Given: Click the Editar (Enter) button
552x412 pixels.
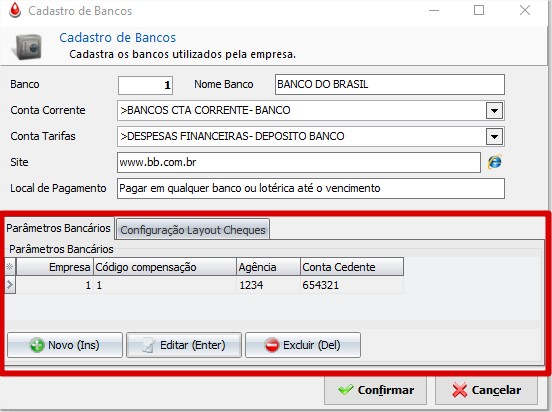Looking at the screenshot, I should pos(184,345).
